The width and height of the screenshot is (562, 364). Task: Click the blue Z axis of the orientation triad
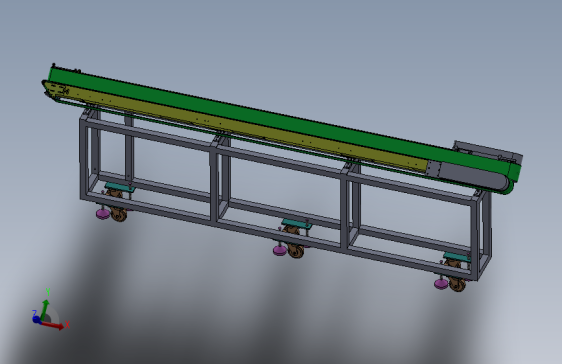37,319
